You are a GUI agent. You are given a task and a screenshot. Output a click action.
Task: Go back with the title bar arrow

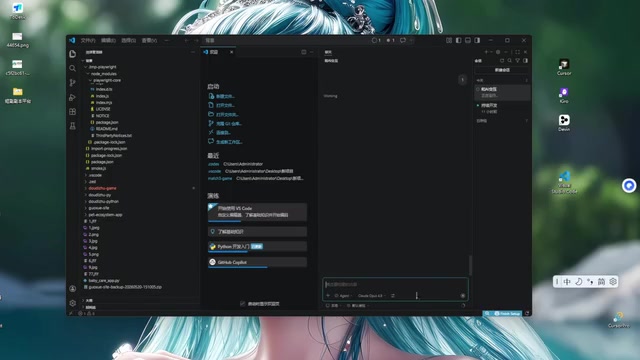click(187, 40)
